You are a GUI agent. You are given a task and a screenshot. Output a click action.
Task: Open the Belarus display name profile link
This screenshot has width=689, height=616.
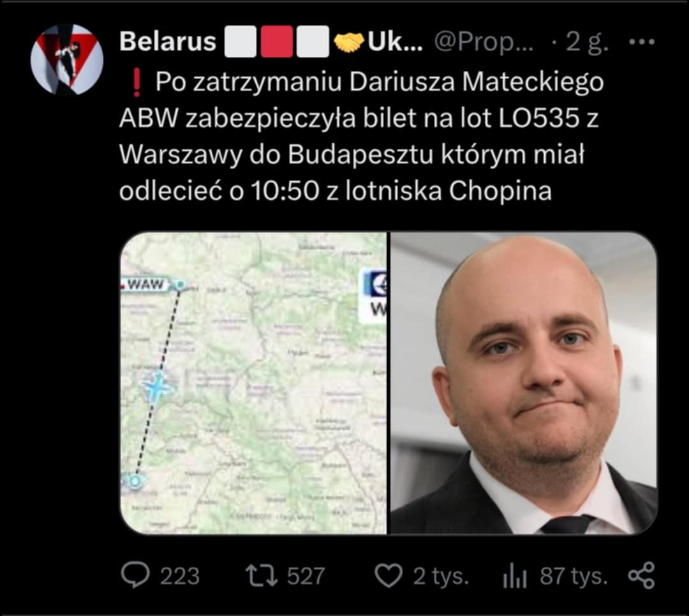tap(167, 41)
